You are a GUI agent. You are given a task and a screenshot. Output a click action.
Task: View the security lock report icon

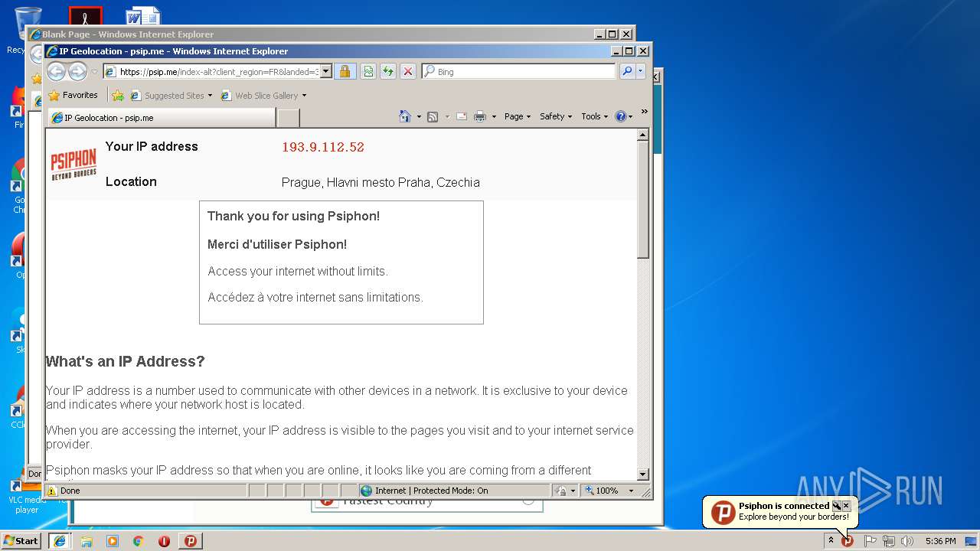[345, 71]
